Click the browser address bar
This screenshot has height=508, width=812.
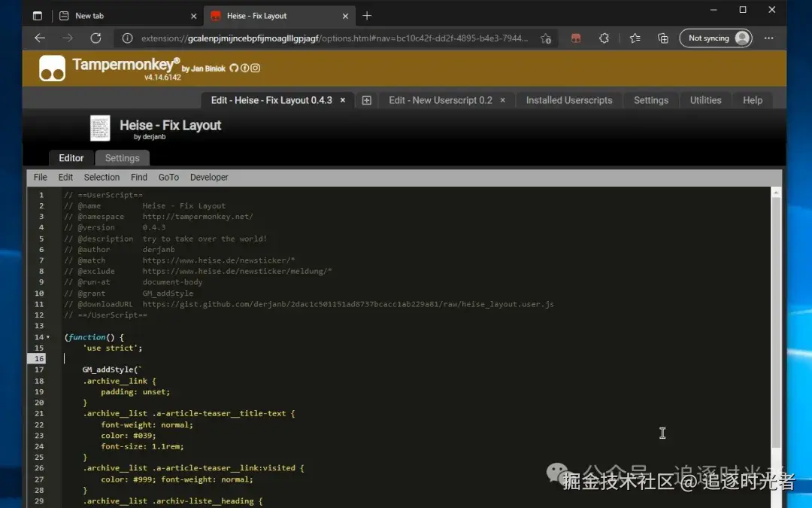[x=335, y=38]
